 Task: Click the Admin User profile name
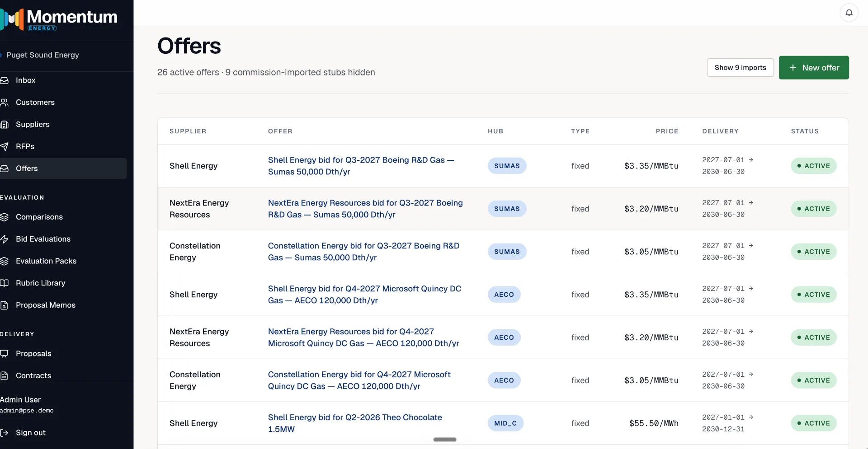pyautogui.click(x=20, y=400)
